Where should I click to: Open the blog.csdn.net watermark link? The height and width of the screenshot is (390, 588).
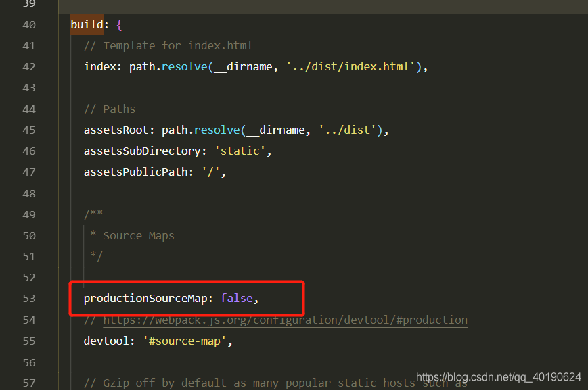(498, 376)
